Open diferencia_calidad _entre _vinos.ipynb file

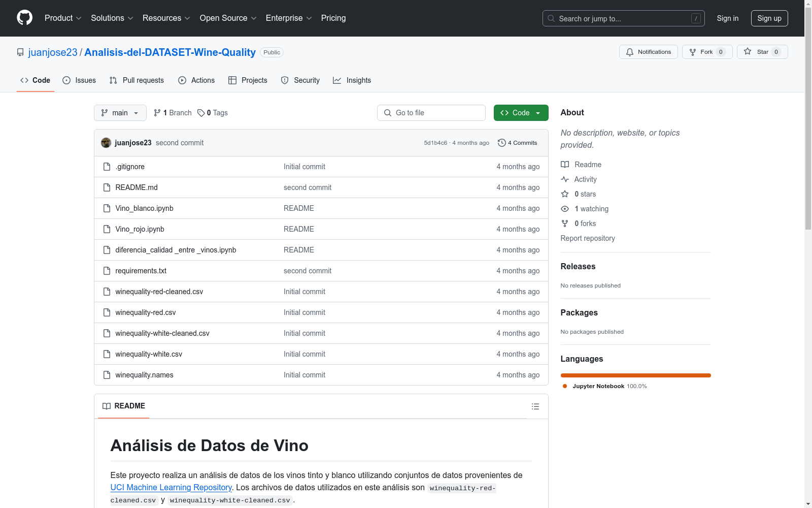click(x=176, y=250)
